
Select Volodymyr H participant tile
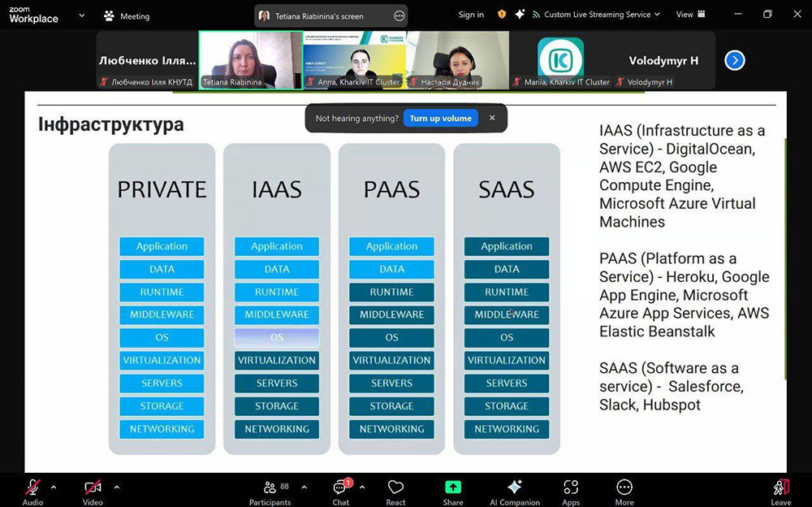pyautogui.click(x=664, y=60)
